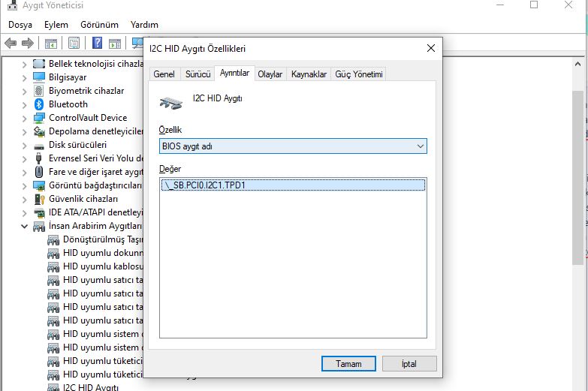Viewport: 588px width, 391px height.
Task: Maximize the Aygıt Yöneticisi window
Action: 534,5
